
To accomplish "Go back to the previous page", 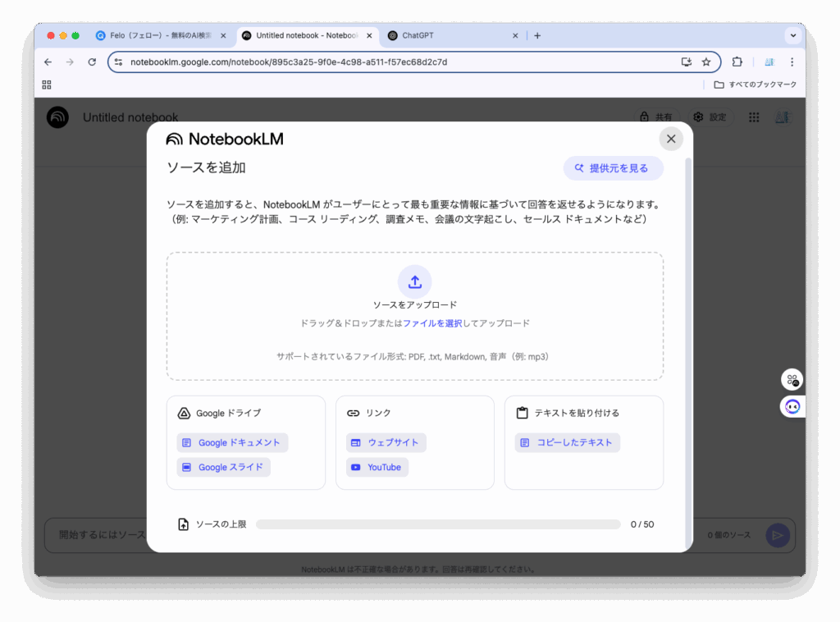I will pyautogui.click(x=48, y=62).
